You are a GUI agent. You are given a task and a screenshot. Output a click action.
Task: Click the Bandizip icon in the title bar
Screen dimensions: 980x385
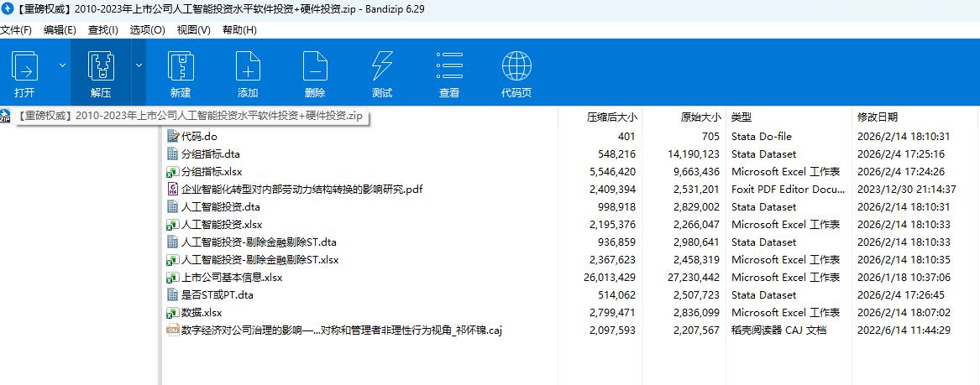click(x=8, y=9)
